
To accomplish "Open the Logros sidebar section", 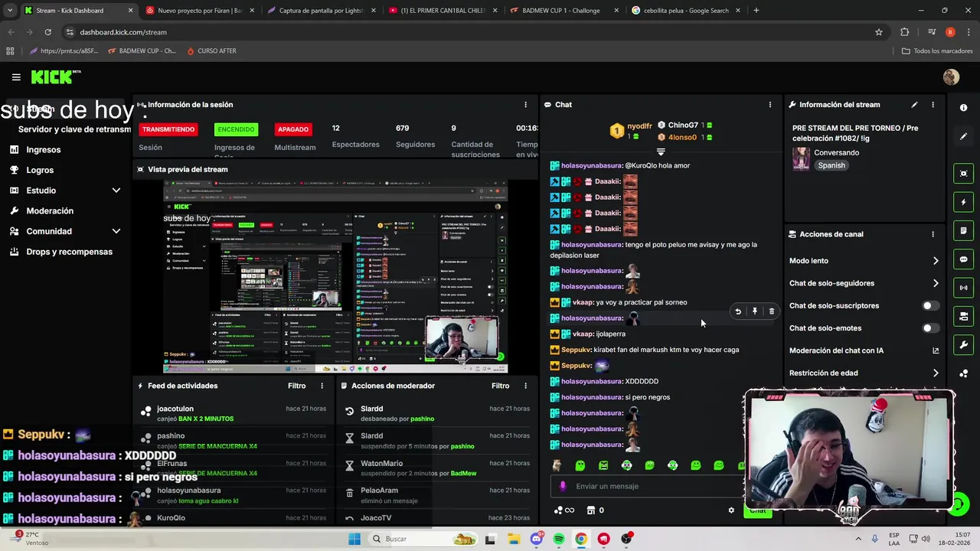I will [40, 170].
